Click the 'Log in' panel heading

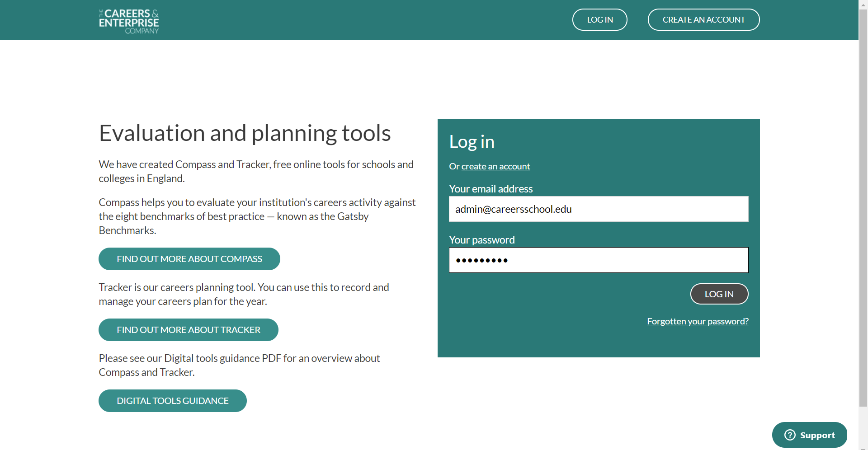coord(472,142)
